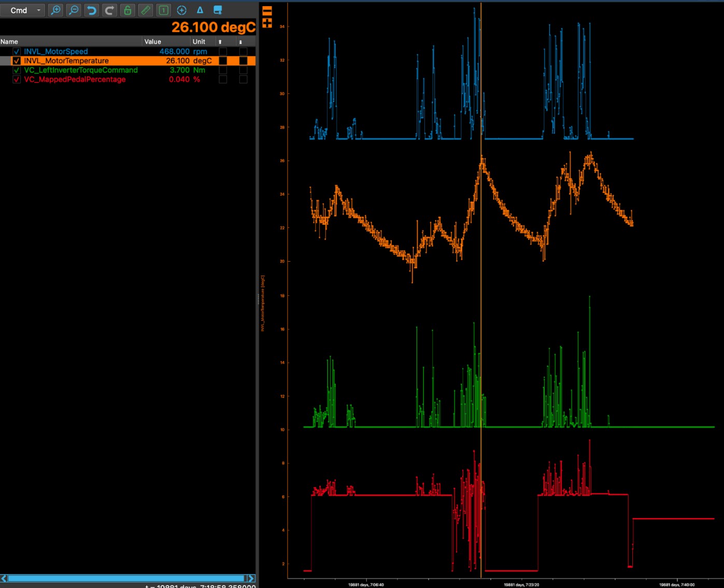Tick second marker checkbox for VC_MappedPedalPercentage
Image resolution: width=724 pixels, height=588 pixels.
coord(243,79)
